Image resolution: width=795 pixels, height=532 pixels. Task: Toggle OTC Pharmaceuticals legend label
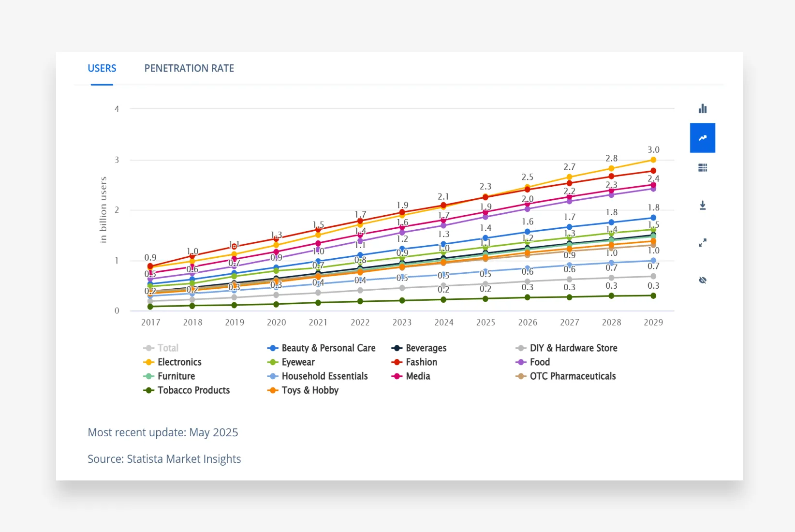(573, 376)
